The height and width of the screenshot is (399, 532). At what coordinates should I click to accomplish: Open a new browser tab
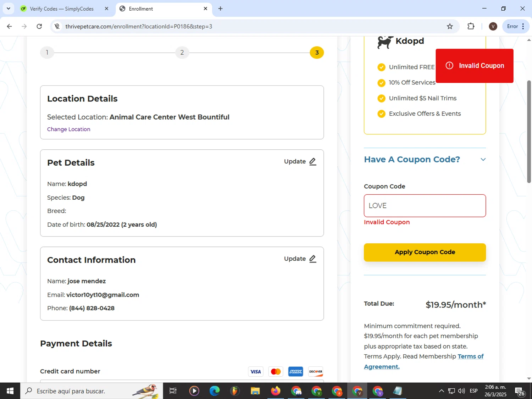pyautogui.click(x=220, y=9)
